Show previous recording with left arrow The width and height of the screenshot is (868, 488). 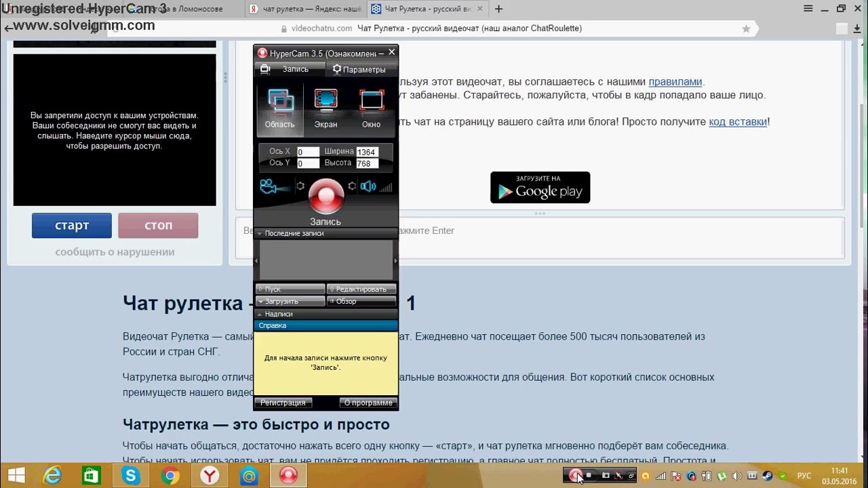point(256,260)
